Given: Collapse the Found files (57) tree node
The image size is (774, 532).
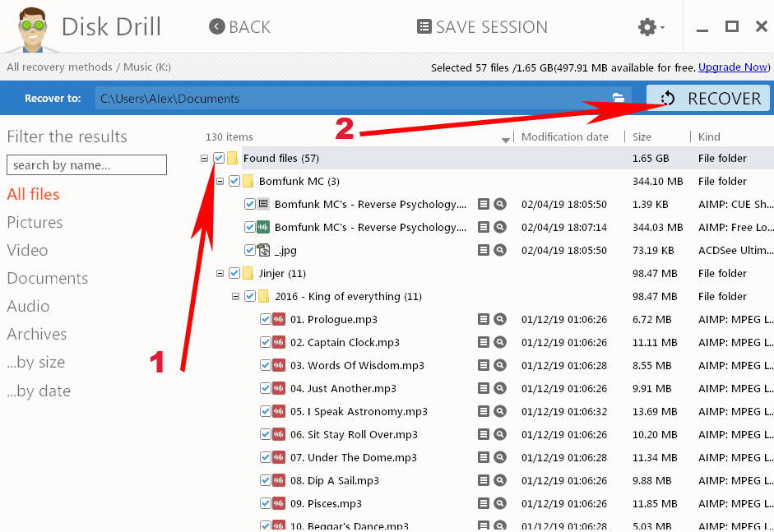Looking at the screenshot, I should (x=204, y=158).
